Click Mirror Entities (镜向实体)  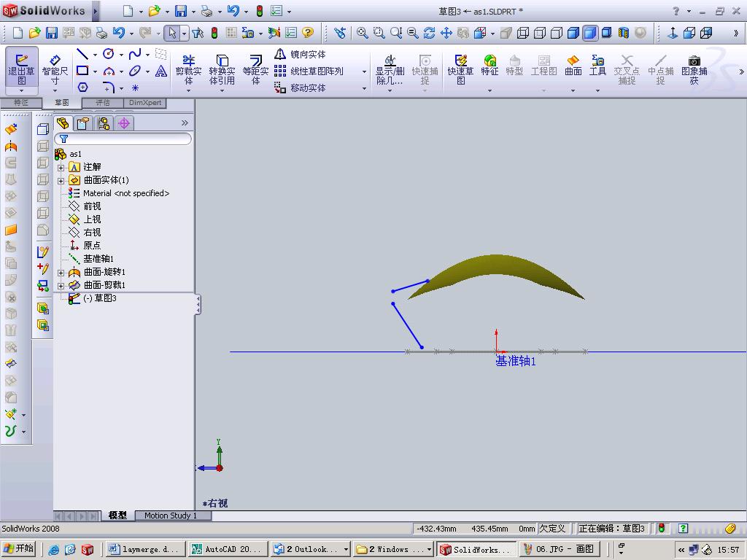tap(300, 54)
